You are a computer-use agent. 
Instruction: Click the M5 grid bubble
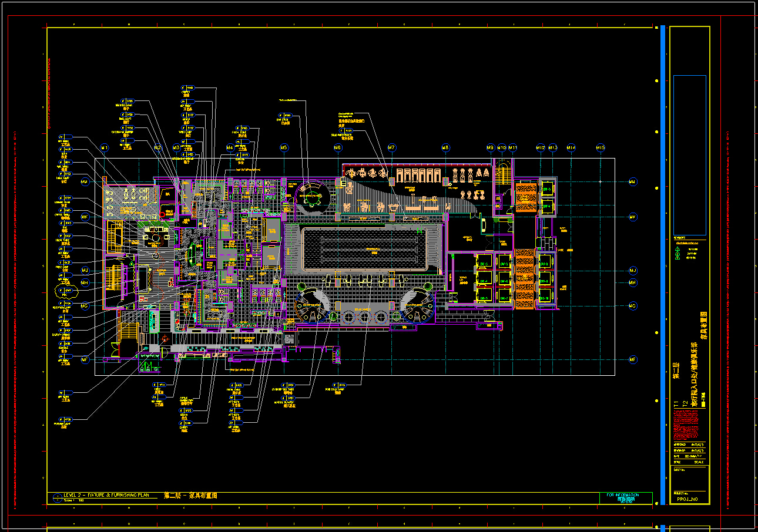coord(284,147)
